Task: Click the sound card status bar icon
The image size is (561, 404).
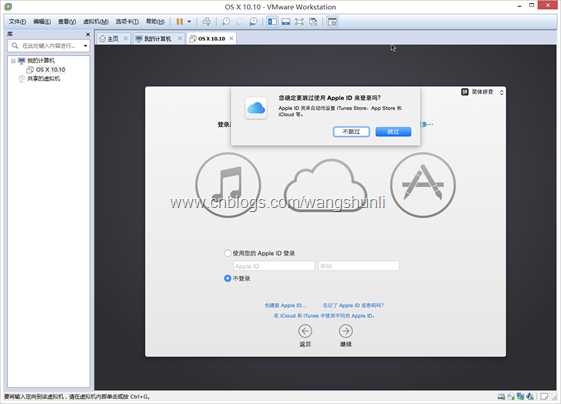Action: tap(530, 396)
